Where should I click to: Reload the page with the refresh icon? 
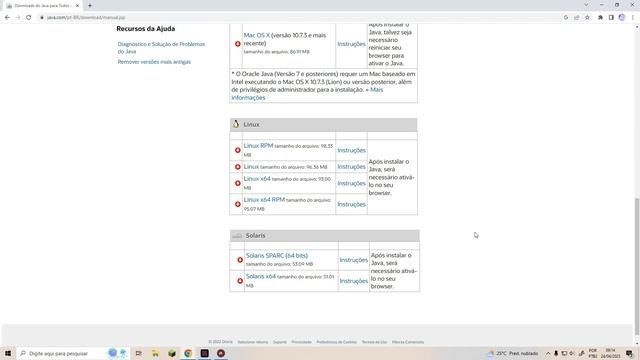tap(29, 18)
